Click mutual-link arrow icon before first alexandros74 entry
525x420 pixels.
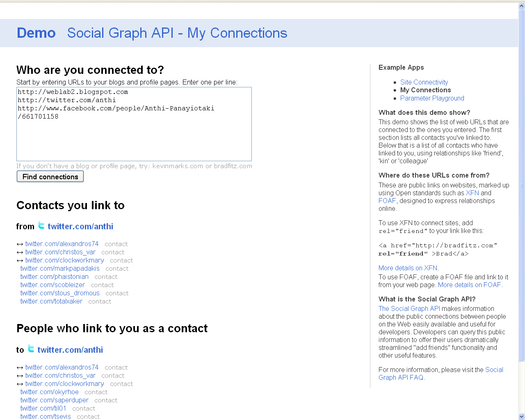pyautogui.click(x=20, y=244)
